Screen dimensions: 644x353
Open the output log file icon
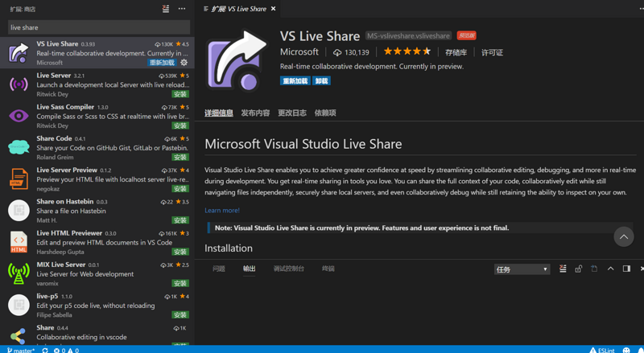tap(594, 269)
